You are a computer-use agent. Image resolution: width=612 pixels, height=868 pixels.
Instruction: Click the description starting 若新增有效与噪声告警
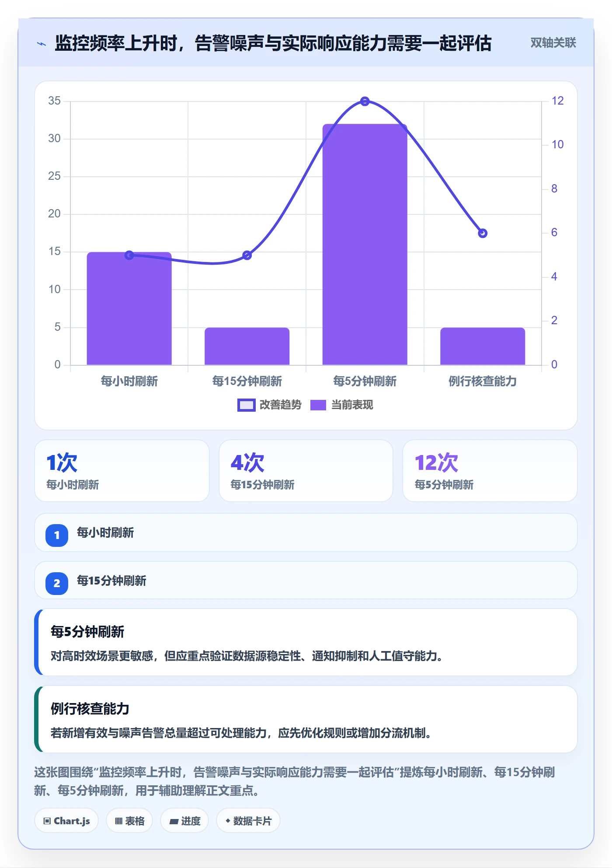[x=242, y=733]
